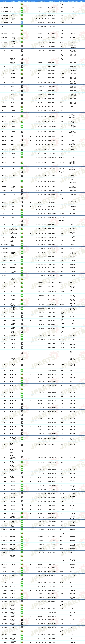Click the ON diesel icon in the Fiat 500 C row

[22, 51]
